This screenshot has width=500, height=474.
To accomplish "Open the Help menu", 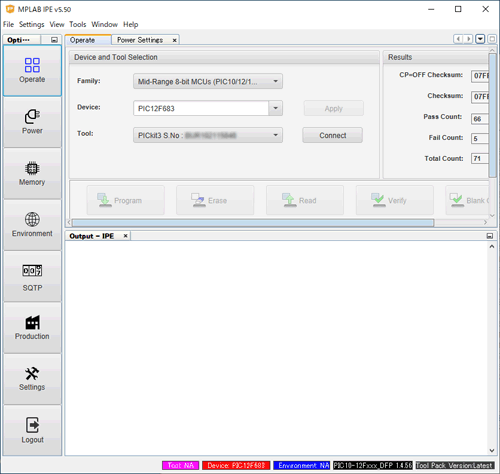I will tap(130, 24).
